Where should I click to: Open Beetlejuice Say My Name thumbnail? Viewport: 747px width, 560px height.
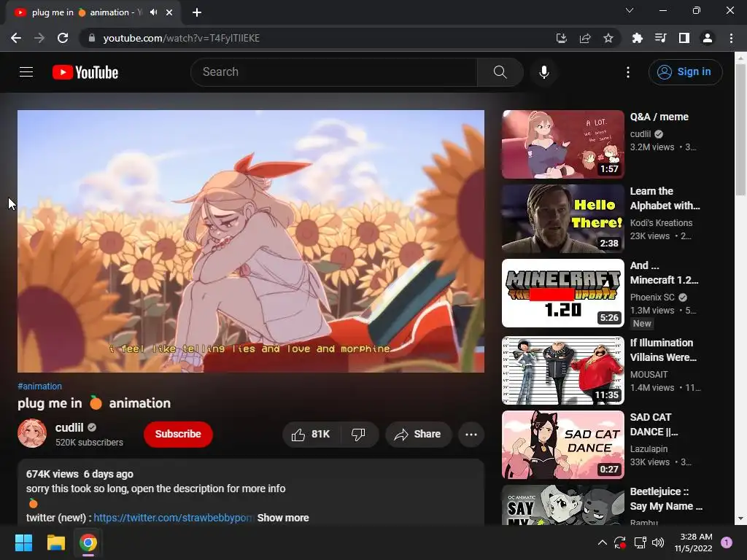tap(562, 505)
